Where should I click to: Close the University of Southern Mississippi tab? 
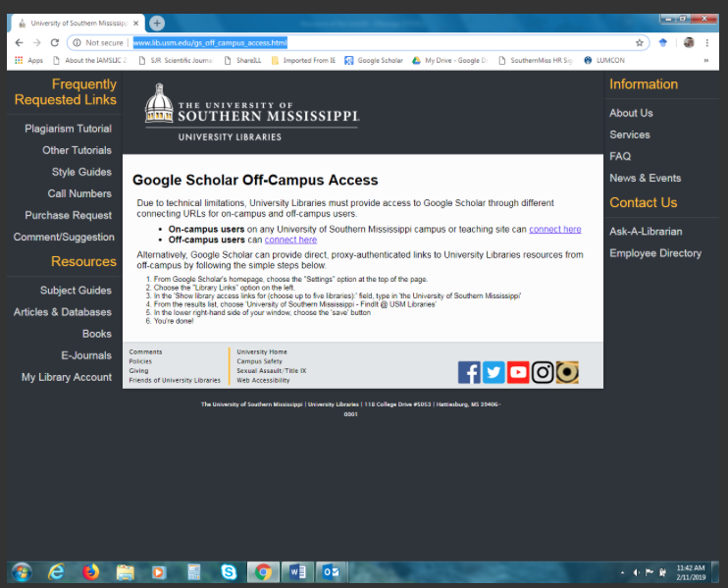click(135, 24)
